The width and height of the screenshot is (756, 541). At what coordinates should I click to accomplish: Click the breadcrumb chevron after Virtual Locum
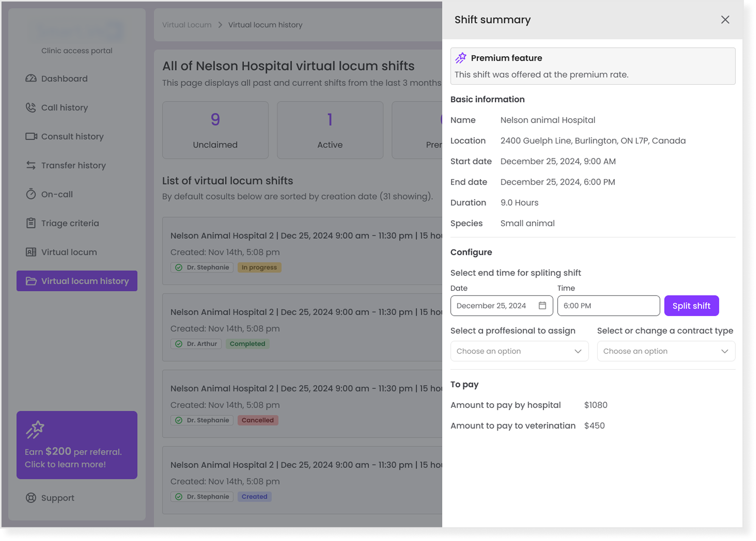pos(220,25)
